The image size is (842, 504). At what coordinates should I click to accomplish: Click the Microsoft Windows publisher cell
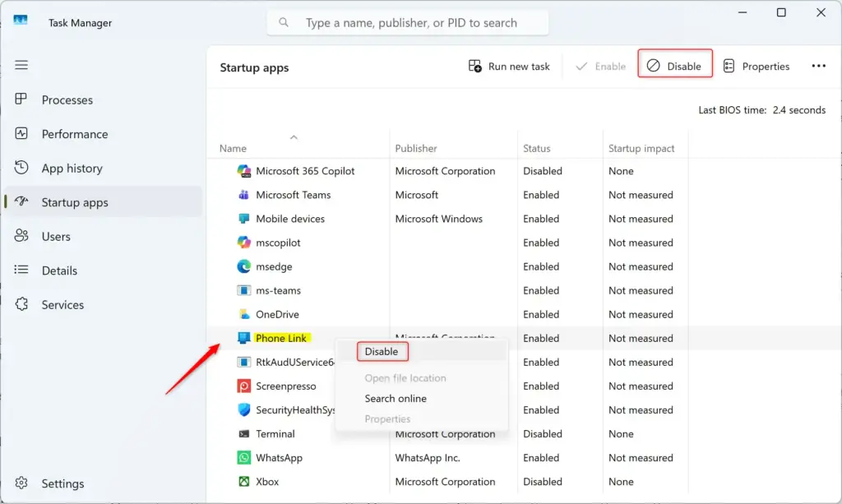[x=439, y=219]
